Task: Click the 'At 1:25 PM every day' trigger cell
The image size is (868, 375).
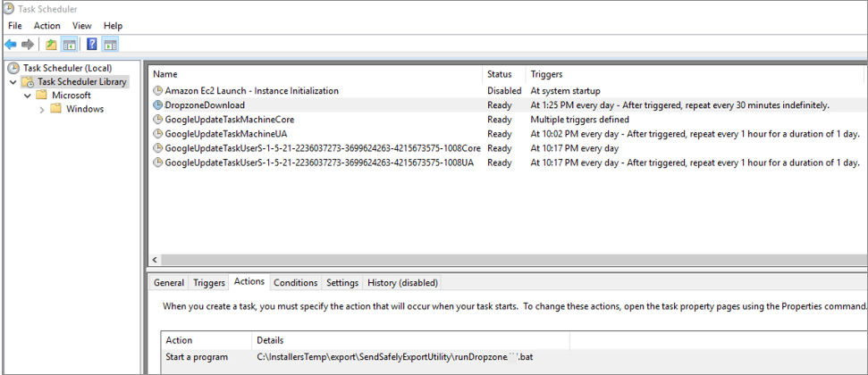Action: click(x=679, y=105)
